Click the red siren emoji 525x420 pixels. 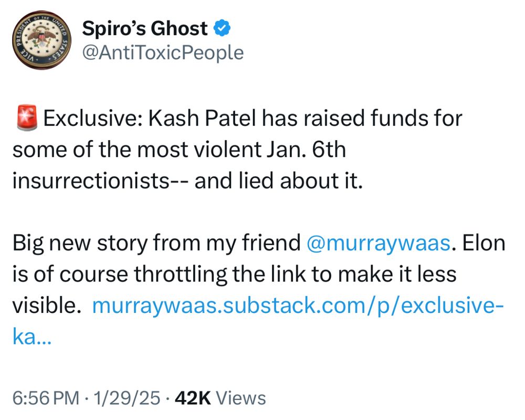[27, 118]
